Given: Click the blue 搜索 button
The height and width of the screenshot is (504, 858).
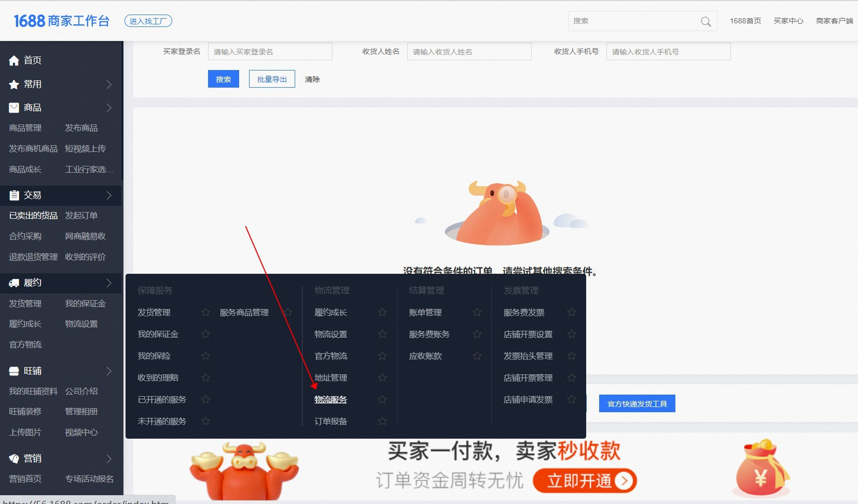Looking at the screenshot, I should 223,79.
